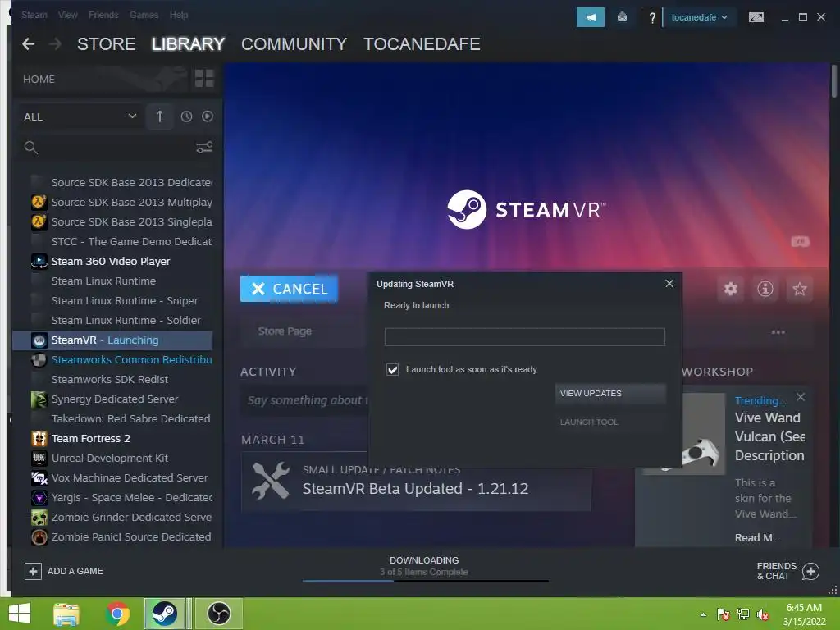Screen dimensions: 840x630
Task: Click the help question mark icon
Action: (652, 18)
